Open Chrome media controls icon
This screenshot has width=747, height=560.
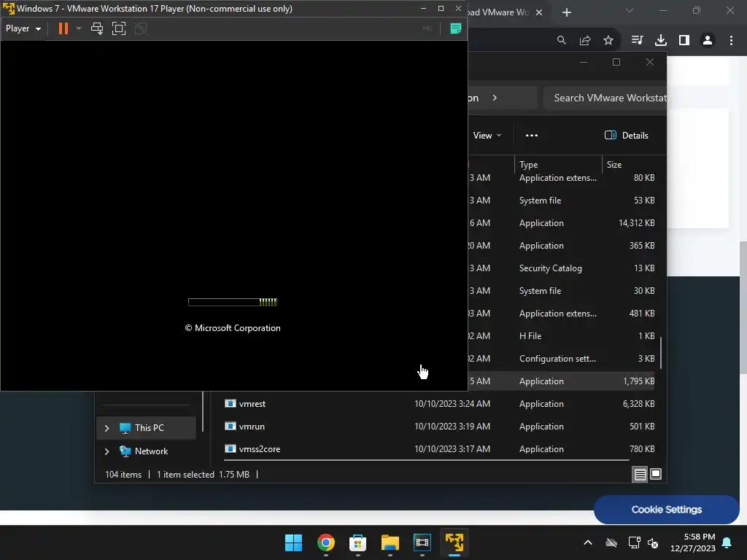click(x=637, y=41)
